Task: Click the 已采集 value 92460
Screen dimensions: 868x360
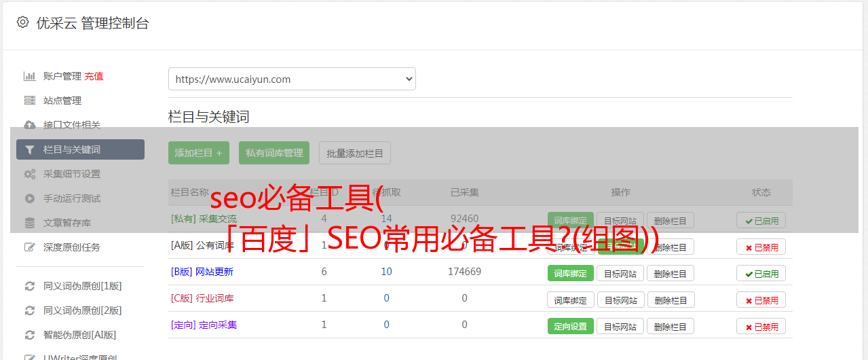Action: click(464, 219)
